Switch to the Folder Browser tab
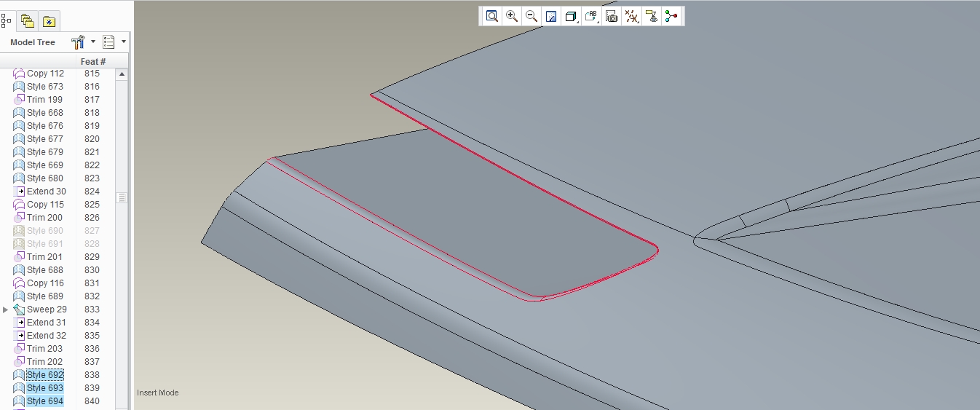 [27, 20]
